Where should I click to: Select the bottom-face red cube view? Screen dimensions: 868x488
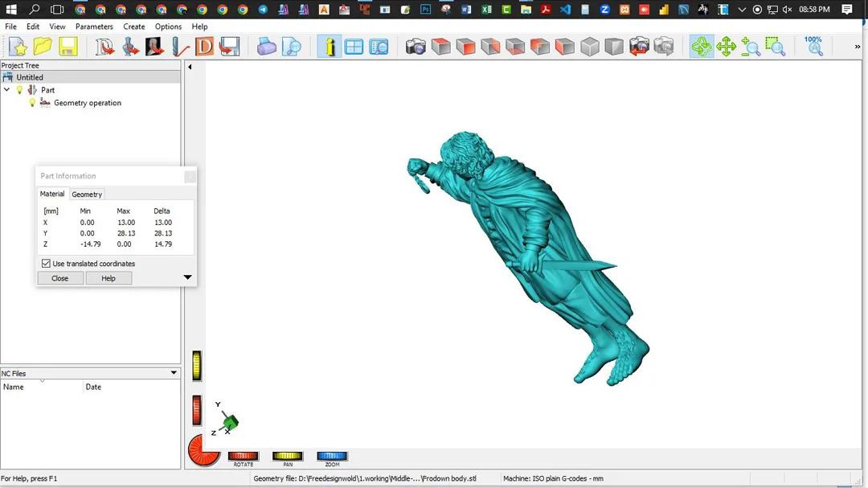tap(515, 47)
